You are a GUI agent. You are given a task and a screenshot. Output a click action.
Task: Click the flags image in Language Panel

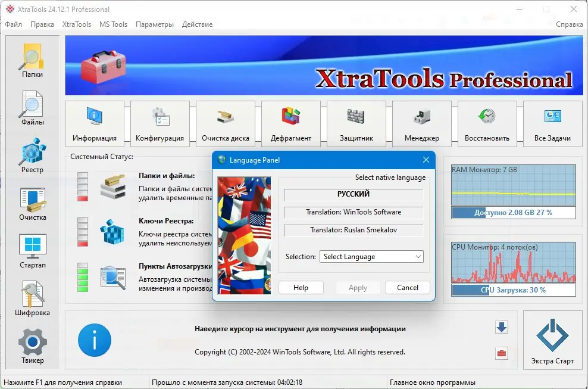[x=244, y=235]
